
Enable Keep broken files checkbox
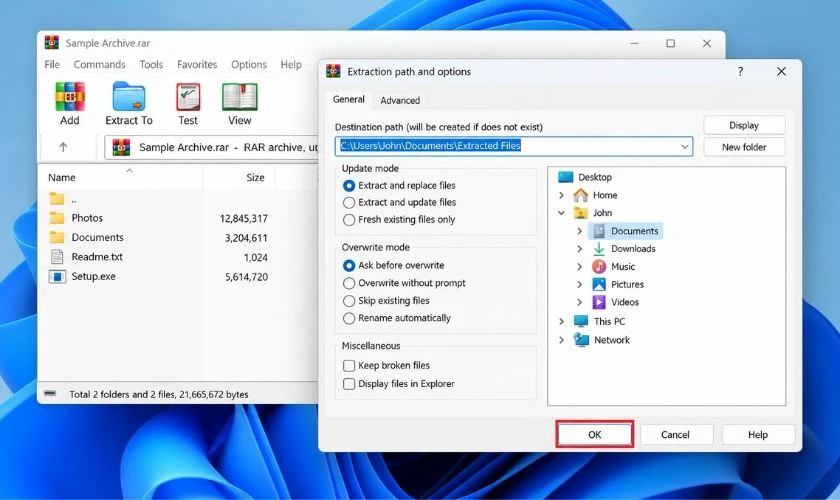click(349, 365)
